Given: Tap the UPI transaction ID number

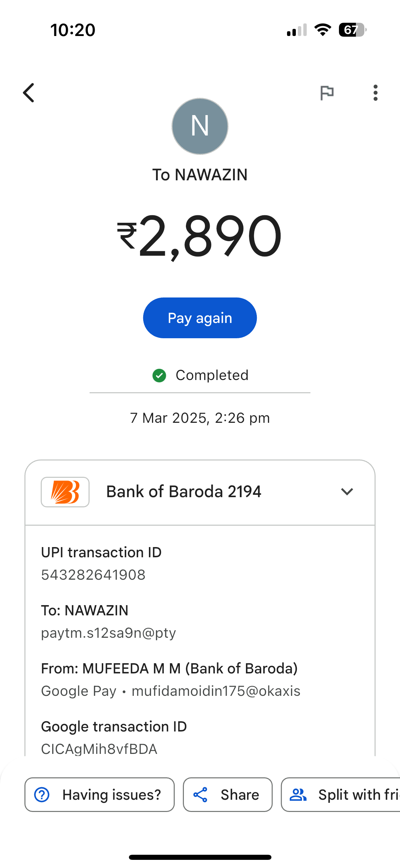Looking at the screenshot, I should tap(93, 575).
